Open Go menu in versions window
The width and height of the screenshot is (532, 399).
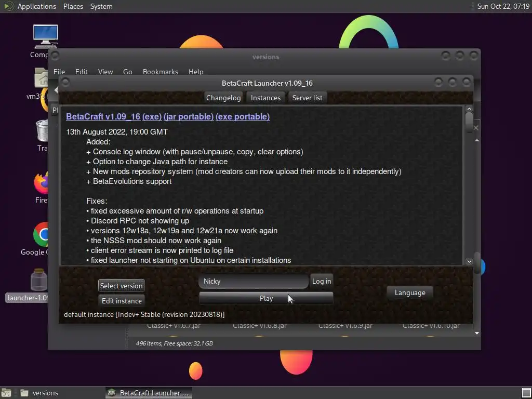point(128,72)
